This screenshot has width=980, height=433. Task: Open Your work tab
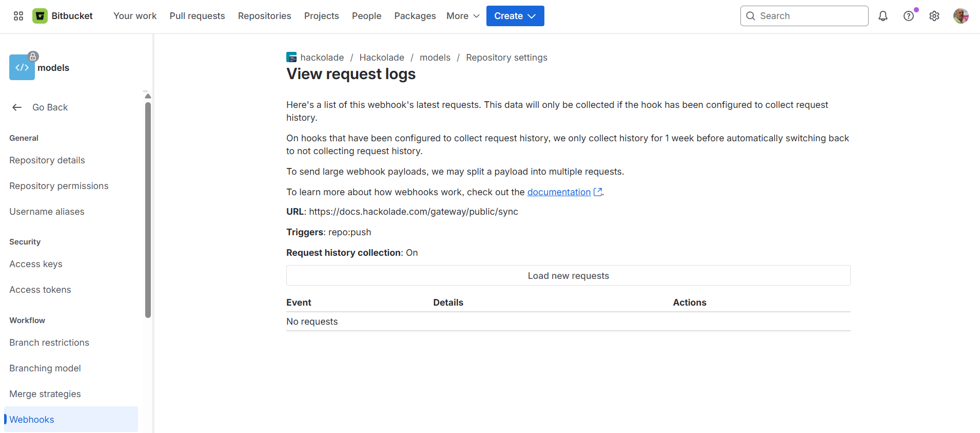[x=135, y=16]
